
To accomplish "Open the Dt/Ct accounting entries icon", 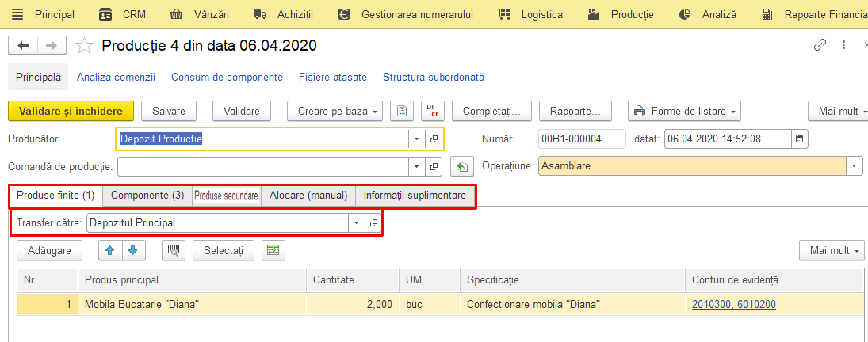I will 433,111.
